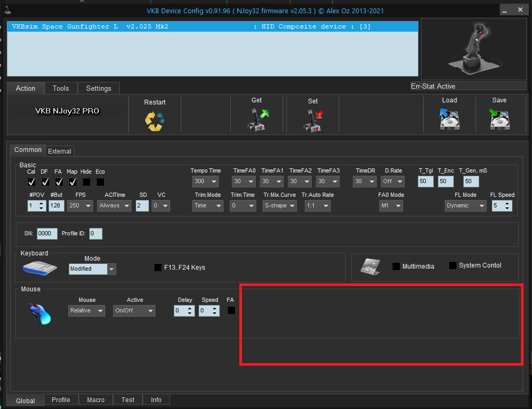532x409 pixels.
Task: Open the Info bottom tab
Action: pos(156,400)
